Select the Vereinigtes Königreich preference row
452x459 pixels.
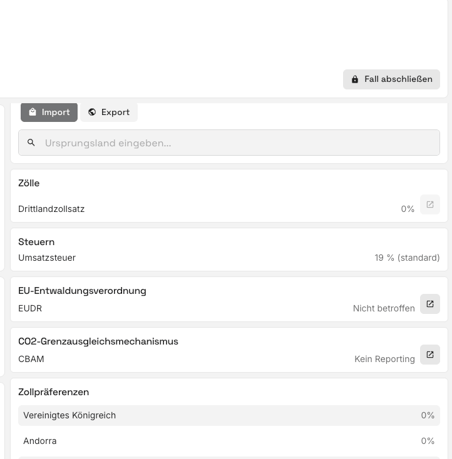[229, 415]
